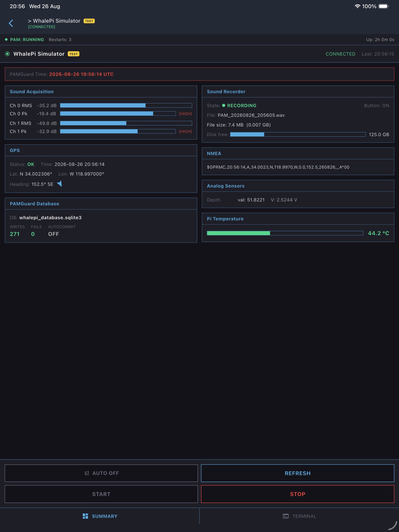This screenshot has width=399, height=532.
Task: Open the SUMMARY tab
Action: pos(100,516)
